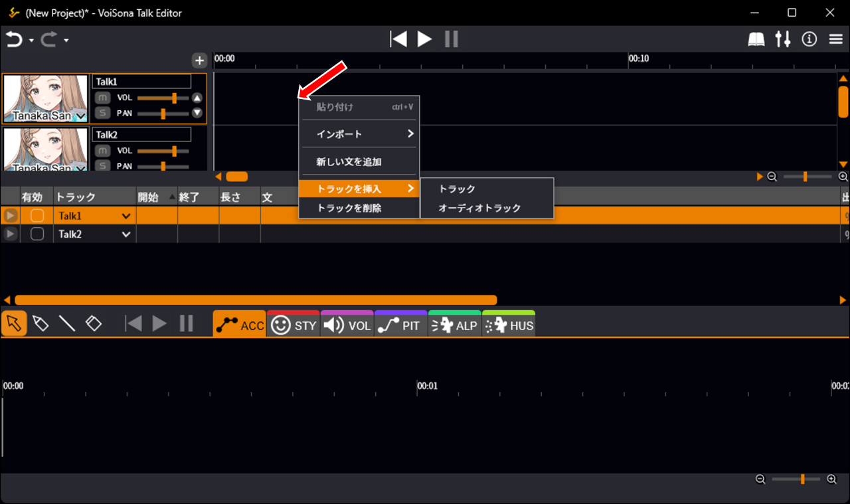The height and width of the screenshot is (504, 850).
Task: Toggle the 有効 checkbox for Talk2 row
Action: click(37, 234)
